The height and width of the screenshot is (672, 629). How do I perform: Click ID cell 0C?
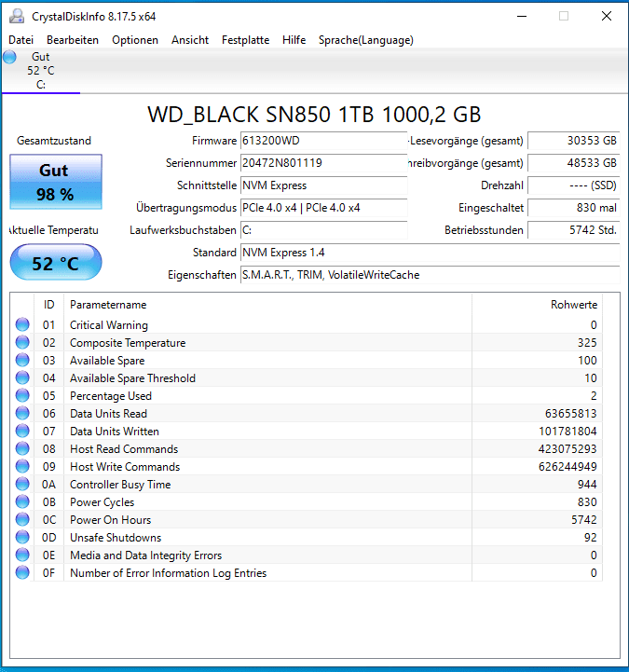click(48, 520)
